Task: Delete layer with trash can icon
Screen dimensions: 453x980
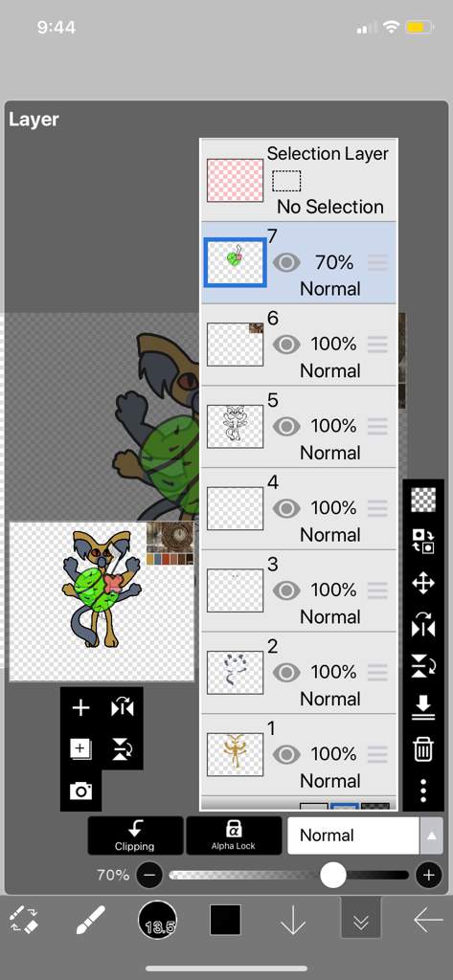Action: click(423, 748)
